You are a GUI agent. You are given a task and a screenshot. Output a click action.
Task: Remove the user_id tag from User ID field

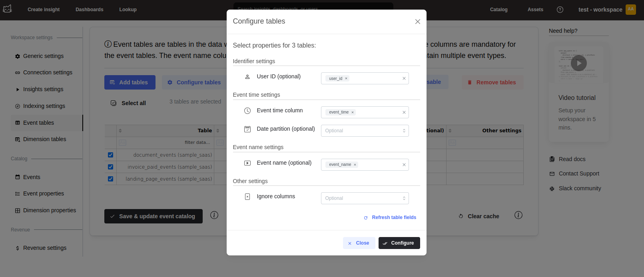coord(346,79)
